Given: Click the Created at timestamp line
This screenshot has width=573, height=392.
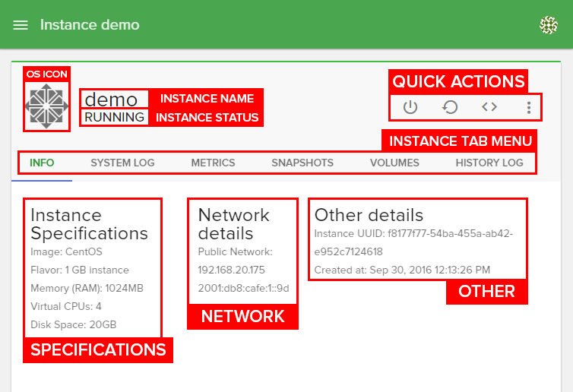Looking at the screenshot, I should (402, 270).
